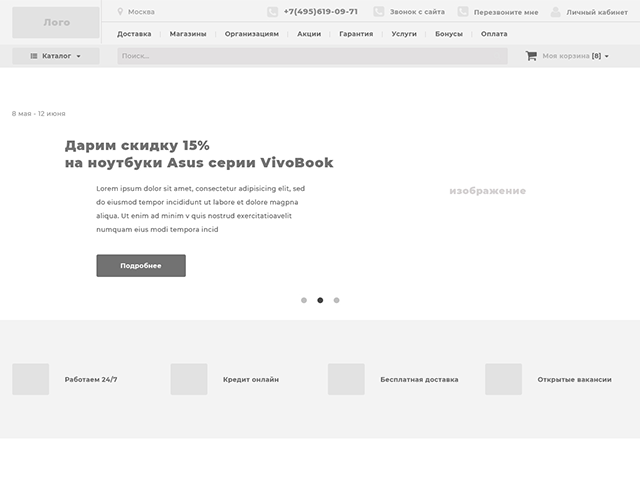
Task: Open the Кредит онлайн label
Action: [x=251, y=380]
